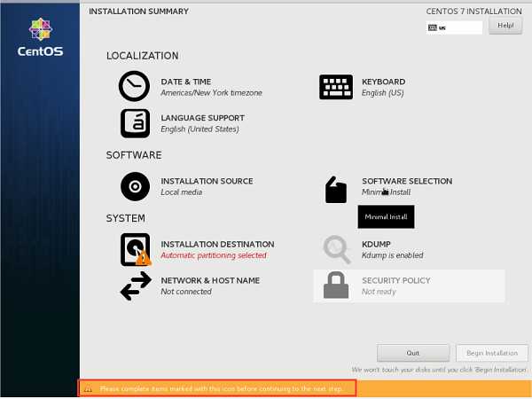Click the 'Minimal Install' black tooltip
The image size is (532, 399).
386,217
